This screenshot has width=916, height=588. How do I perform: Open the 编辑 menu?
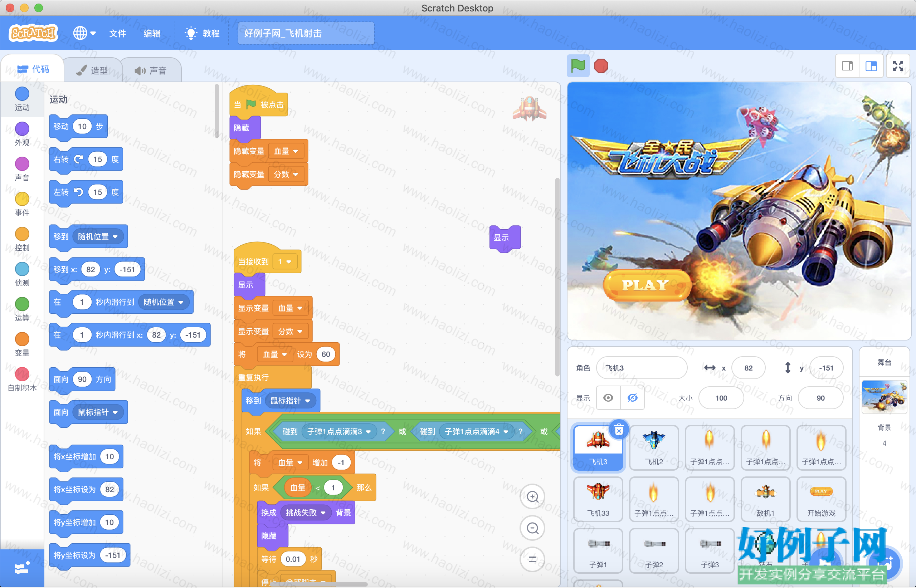click(152, 33)
